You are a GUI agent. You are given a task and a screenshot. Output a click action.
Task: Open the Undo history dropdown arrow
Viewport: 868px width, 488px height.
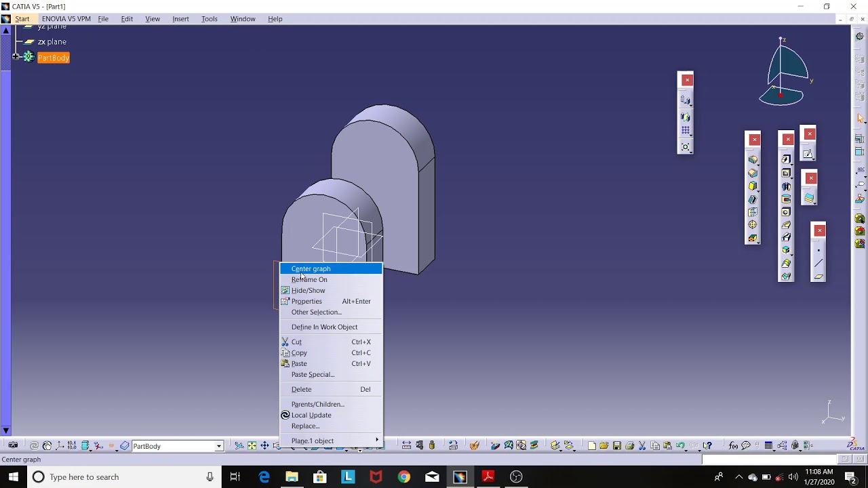click(x=686, y=449)
